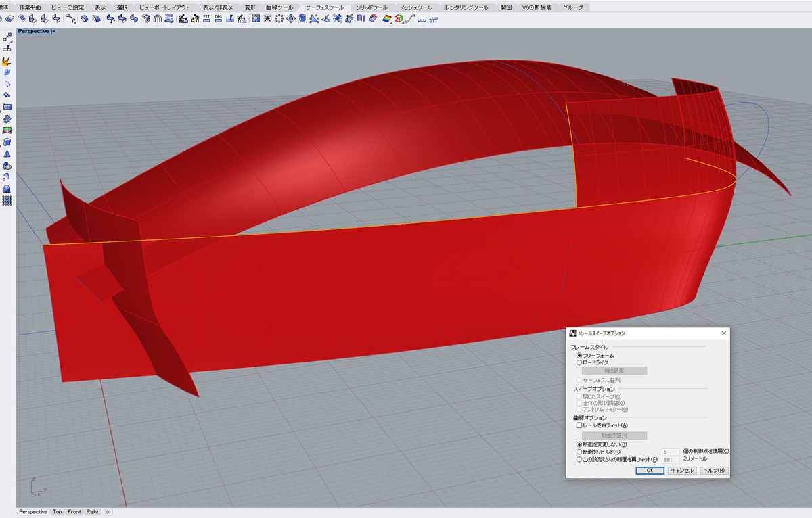Image resolution: width=812 pixels, height=518 pixels.
Task: Confirm sweep with OK button
Action: pos(650,470)
